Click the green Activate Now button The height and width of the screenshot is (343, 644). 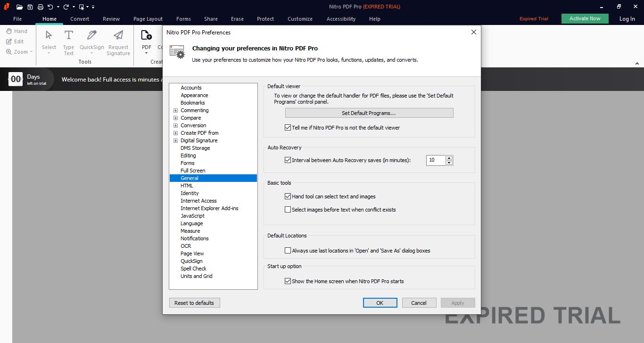585,18
